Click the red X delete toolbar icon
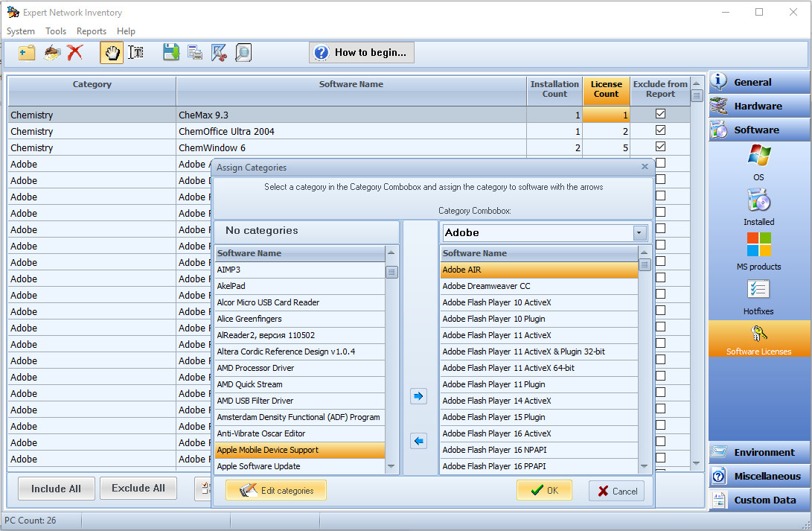The height and width of the screenshot is (531, 812). point(75,52)
